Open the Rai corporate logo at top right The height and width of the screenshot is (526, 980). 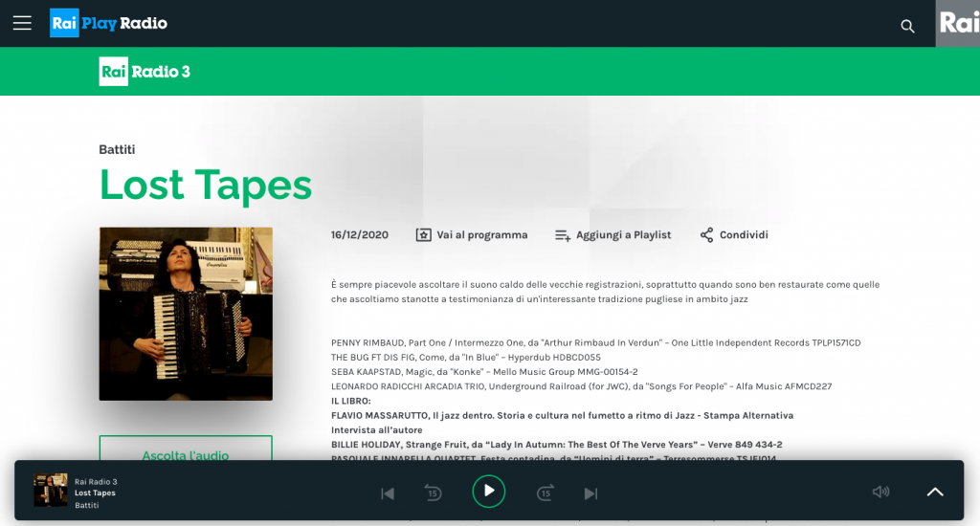click(957, 23)
